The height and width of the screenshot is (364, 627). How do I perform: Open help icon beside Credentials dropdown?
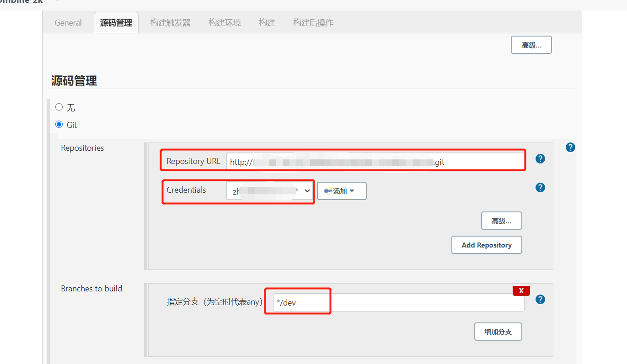click(x=540, y=188)
